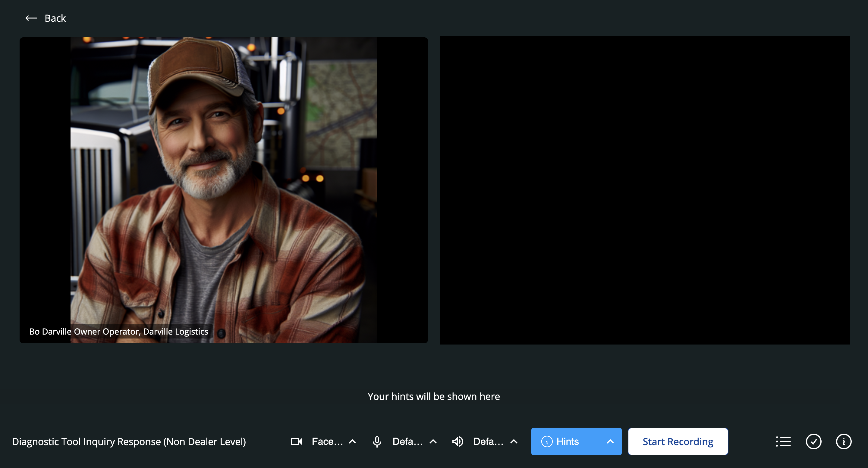Select the default speaker output label
Screen dimensions: 868x468
(488, 441)
